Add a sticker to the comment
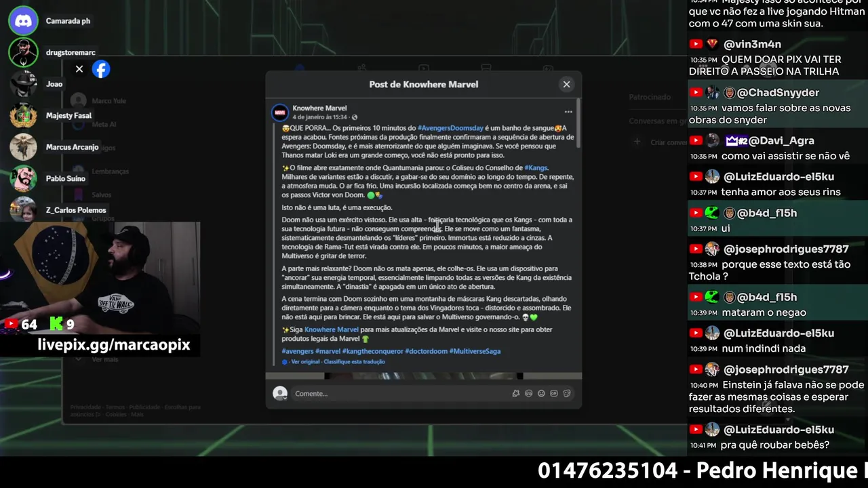Screen dimensions: 868x488 (x=567, y=393)
